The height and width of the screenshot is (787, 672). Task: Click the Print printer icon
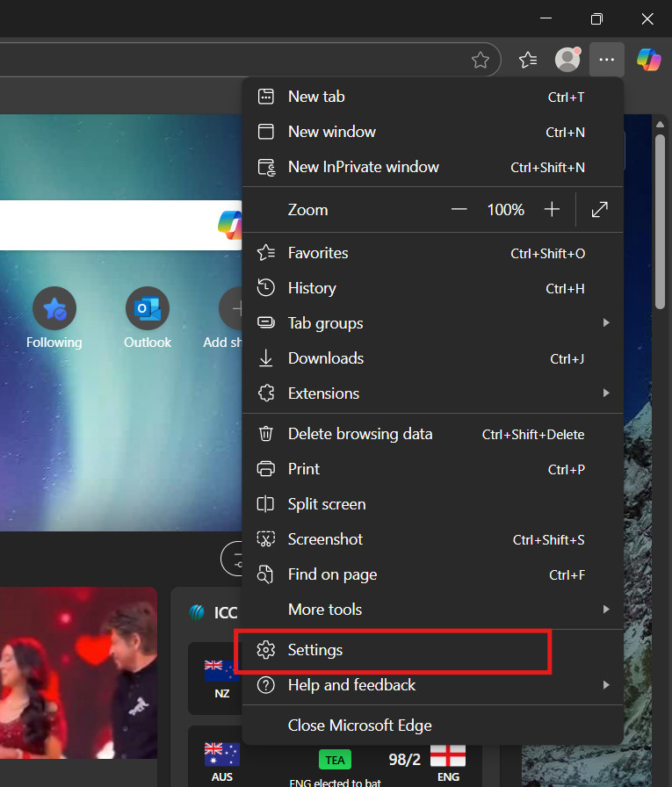click(x=265, y=469)
